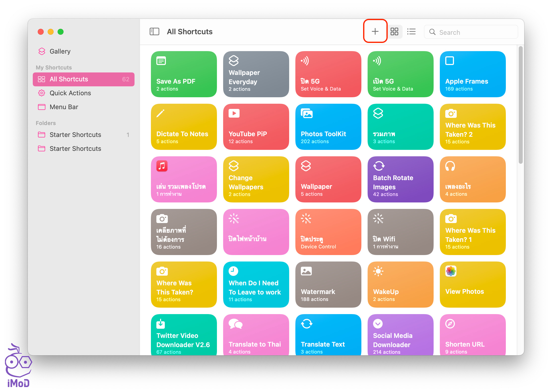Select the Menu Bar sidebar item

click(x=64, y=107)
